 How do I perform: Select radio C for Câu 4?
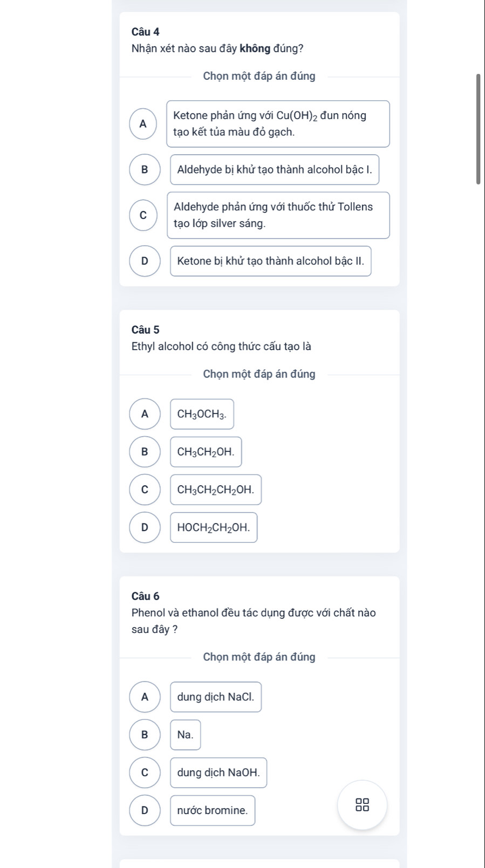pos(143,215)
